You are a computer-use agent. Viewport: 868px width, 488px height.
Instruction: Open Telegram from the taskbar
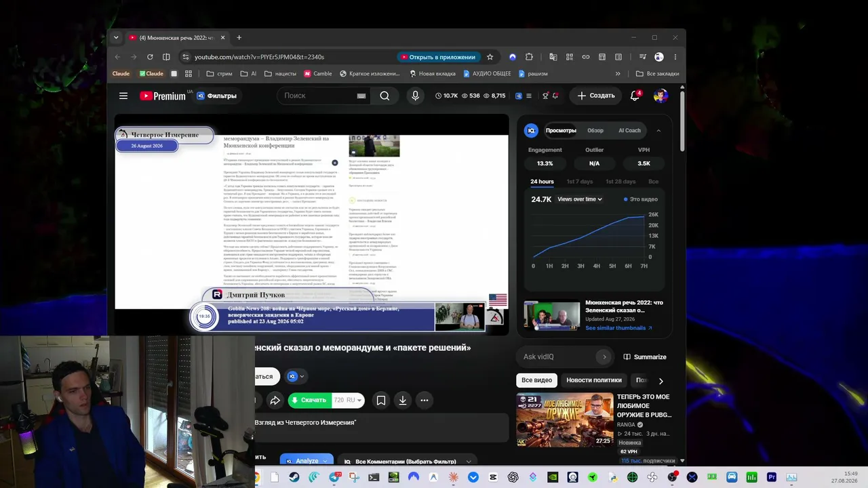pyautogui.click(x=334, y=477)
